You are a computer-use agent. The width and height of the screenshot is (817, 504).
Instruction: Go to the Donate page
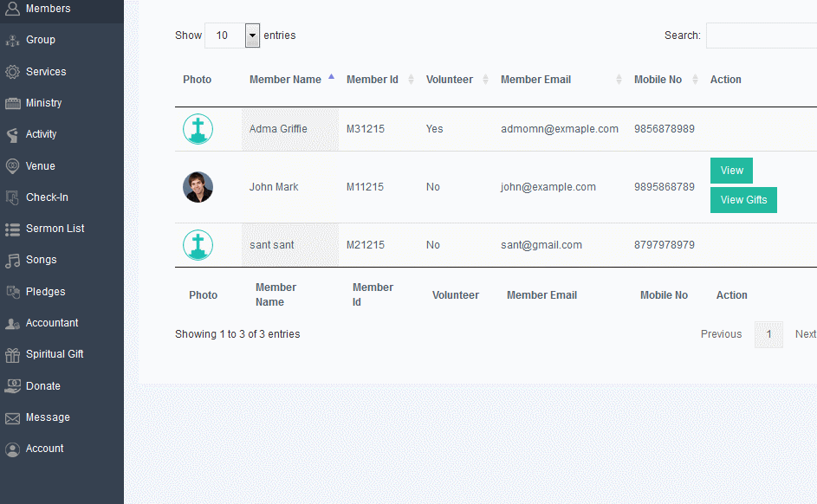coord(43,386)
